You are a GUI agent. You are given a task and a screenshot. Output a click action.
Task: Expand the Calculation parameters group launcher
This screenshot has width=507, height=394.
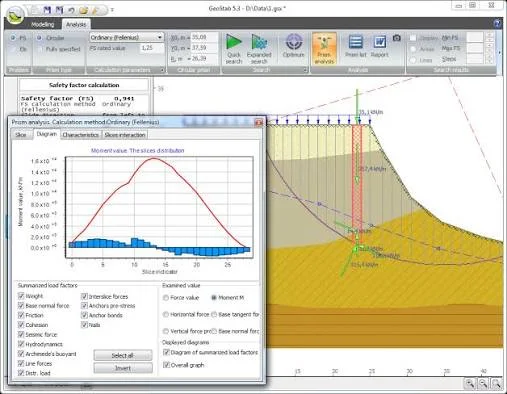tap(162, 70)
